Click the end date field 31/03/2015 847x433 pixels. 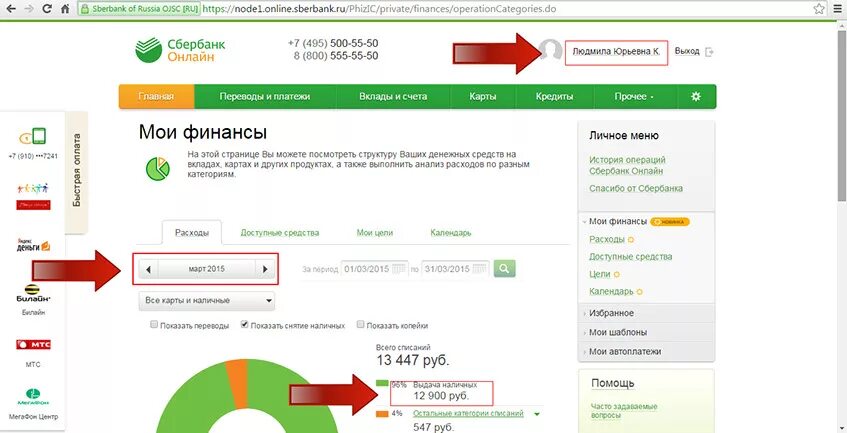click(x=455, y=268)
